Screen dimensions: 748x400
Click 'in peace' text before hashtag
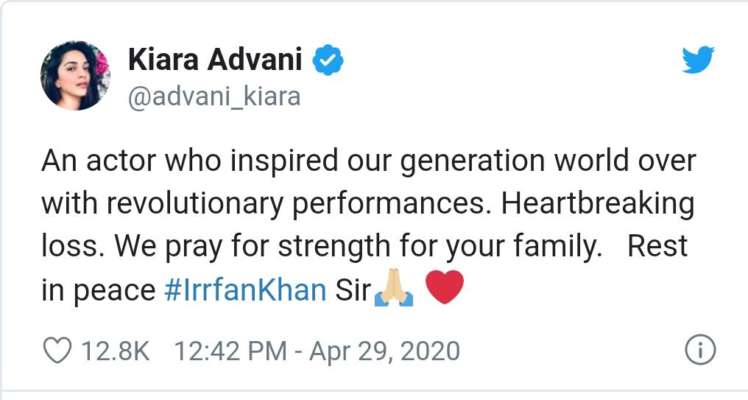[98, 290]
